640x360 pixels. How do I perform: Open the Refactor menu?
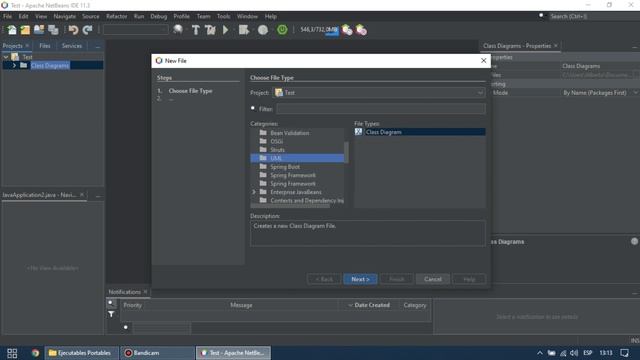(x=116, y=16)
